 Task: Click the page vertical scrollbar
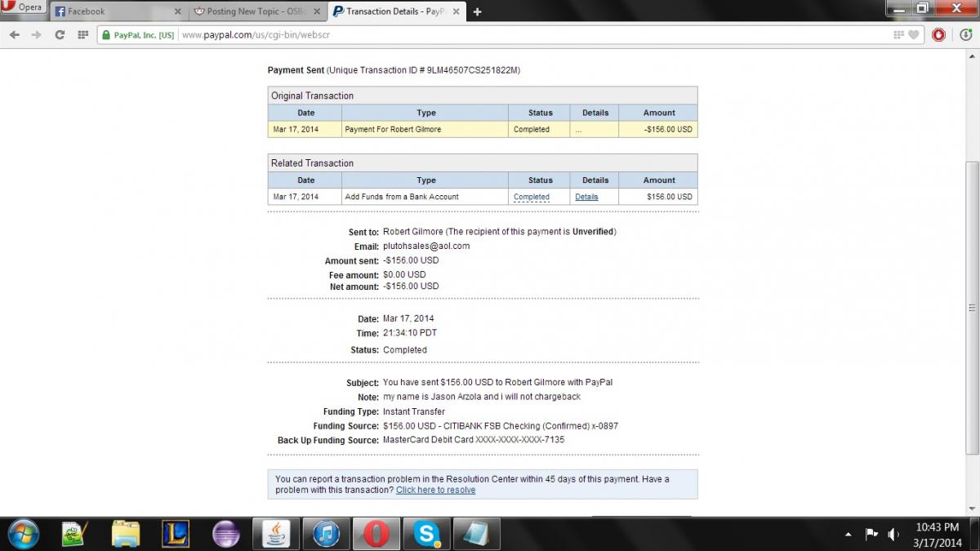pos(972,307)
